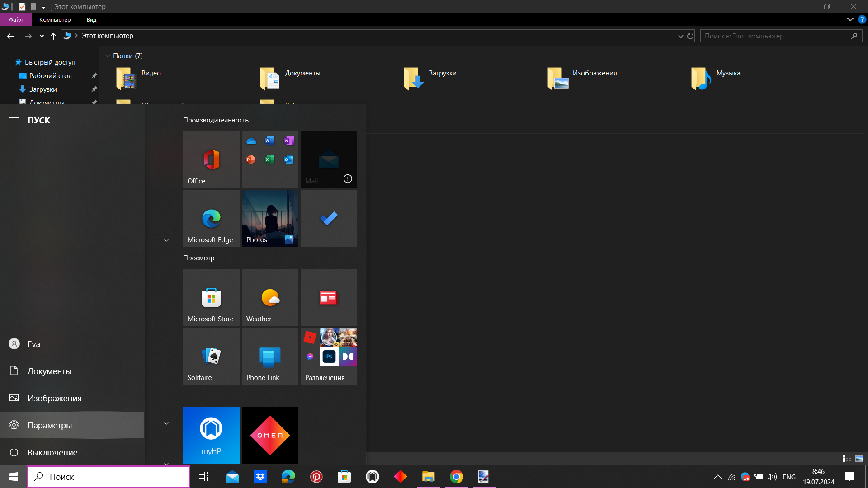Launch the OMEN tile
Screen dimensions: 868x488
tap(270, 435)
